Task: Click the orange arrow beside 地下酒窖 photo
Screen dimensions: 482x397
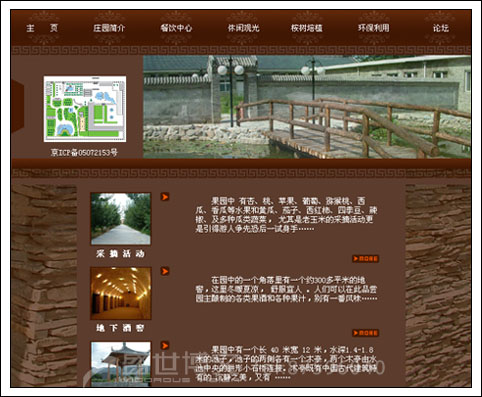Action: tap(165, 271)
